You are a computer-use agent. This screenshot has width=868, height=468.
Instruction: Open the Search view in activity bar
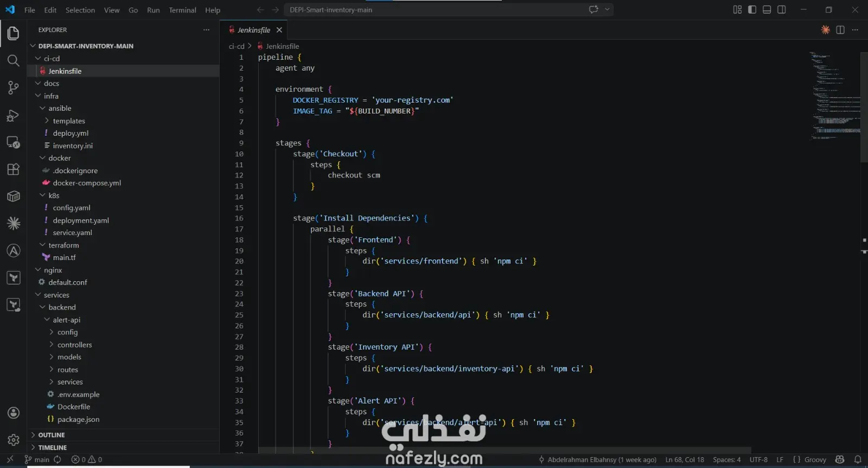coord(14,60)
